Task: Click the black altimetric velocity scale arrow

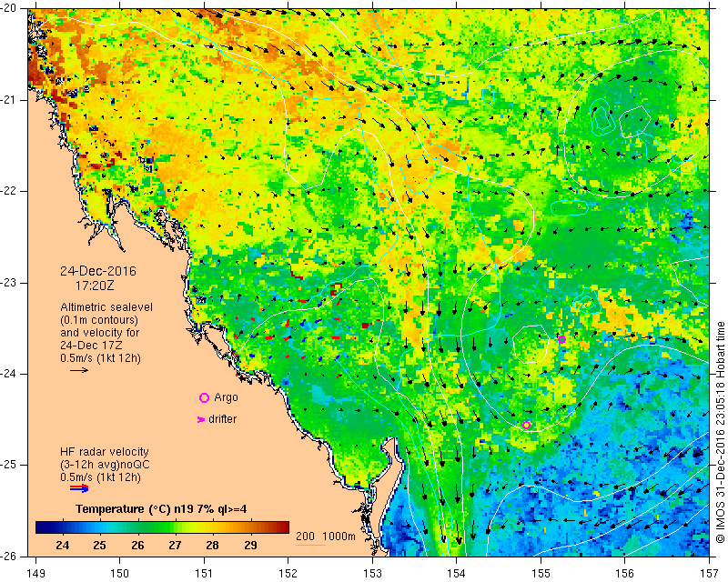Action: click(79, 370)
